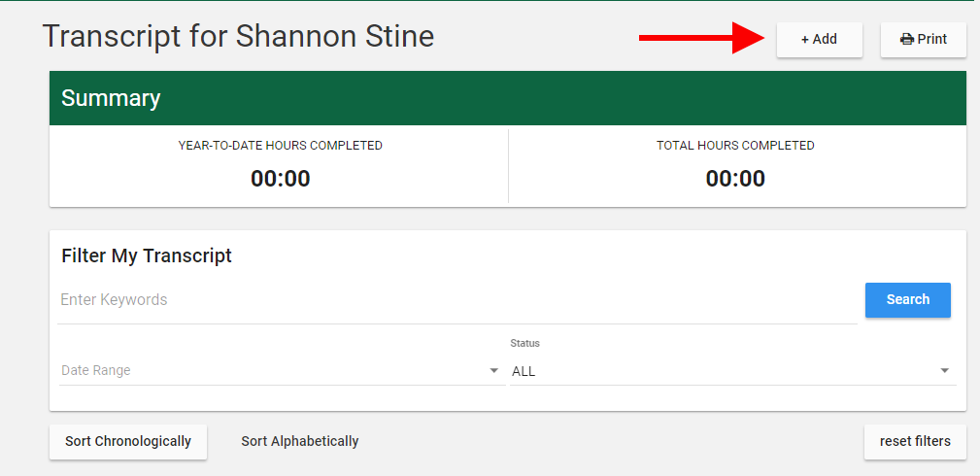The width and height of the screenshot is (980, 476).
Task: Click the Transcript for Shannon Stine title
Action: (238, 37)
